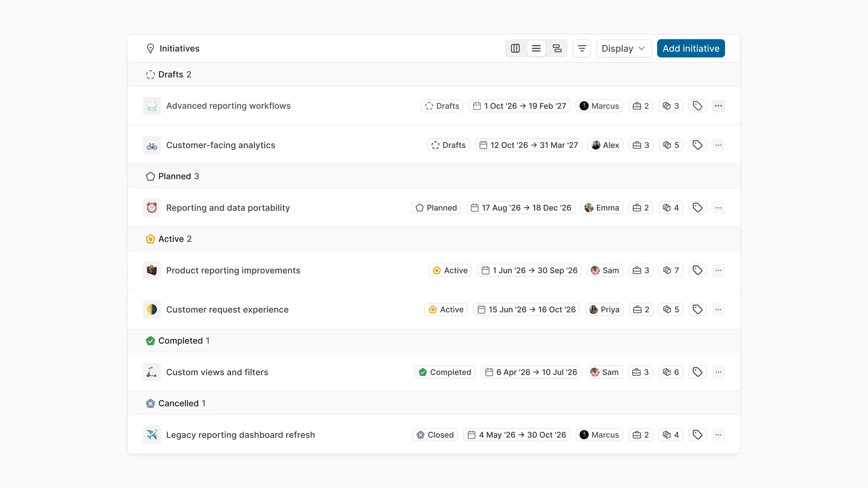Open more options for Customer-facing analytics
Image resolution: width=868 pixels, height=488 pixels.
[718, 145]
